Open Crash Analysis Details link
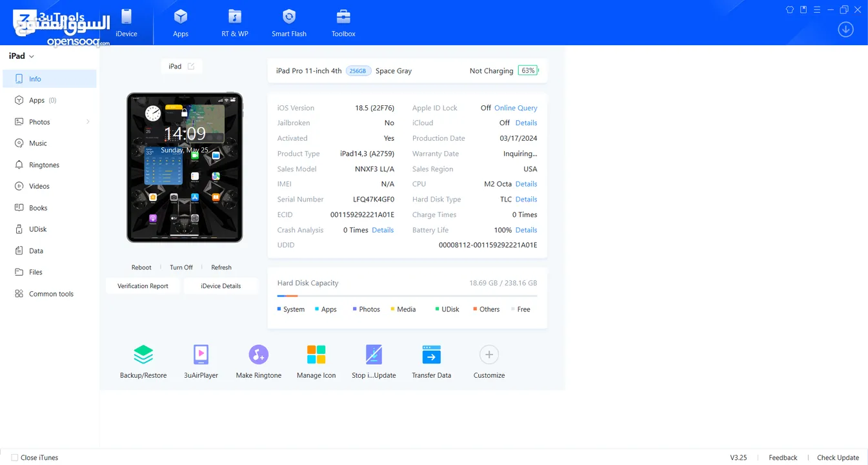868x465 pixels. click(383, 230)
